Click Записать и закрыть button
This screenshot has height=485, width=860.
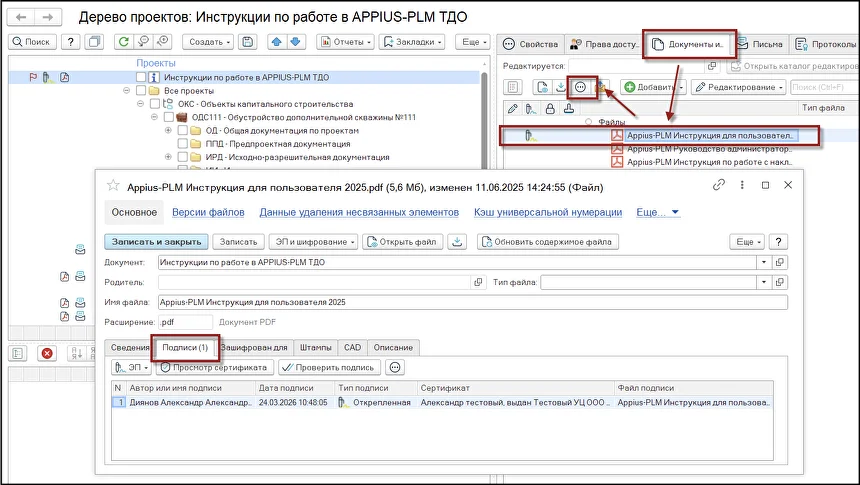(156, 242)
